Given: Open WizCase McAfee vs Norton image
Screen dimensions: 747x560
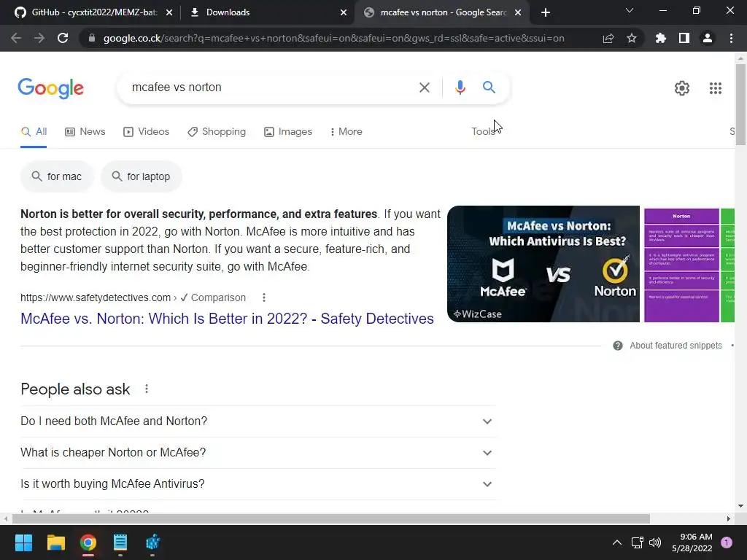Looking at the screenshot, I should tap(543, 264).
